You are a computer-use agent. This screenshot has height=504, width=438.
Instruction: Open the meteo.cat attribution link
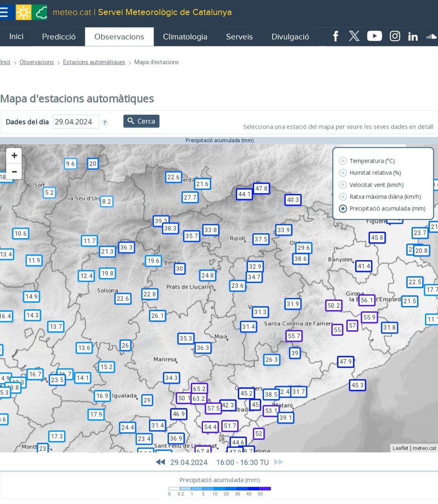[424, 448]
